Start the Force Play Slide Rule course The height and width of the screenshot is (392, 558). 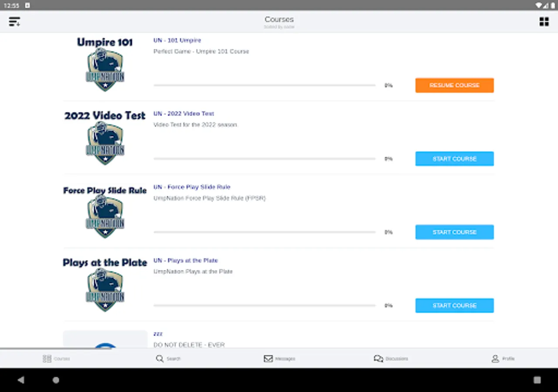pyautogui.click(x=454, y=232)
